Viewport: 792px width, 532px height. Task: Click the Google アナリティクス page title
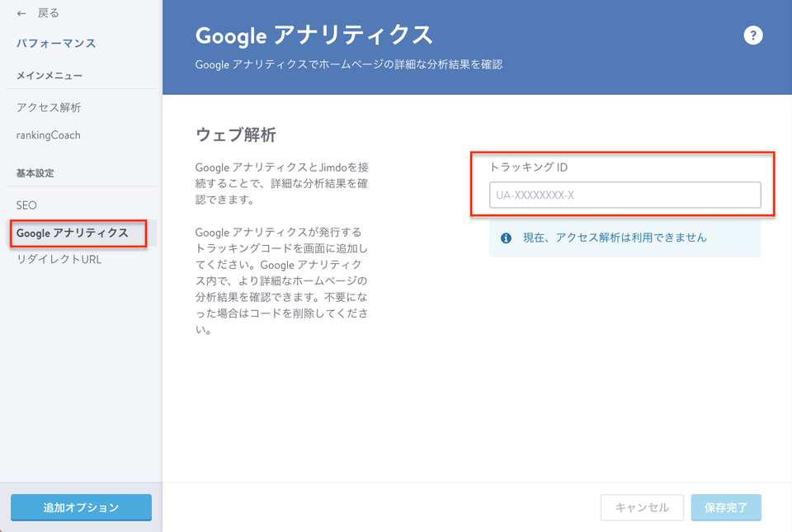click(314, 35)
